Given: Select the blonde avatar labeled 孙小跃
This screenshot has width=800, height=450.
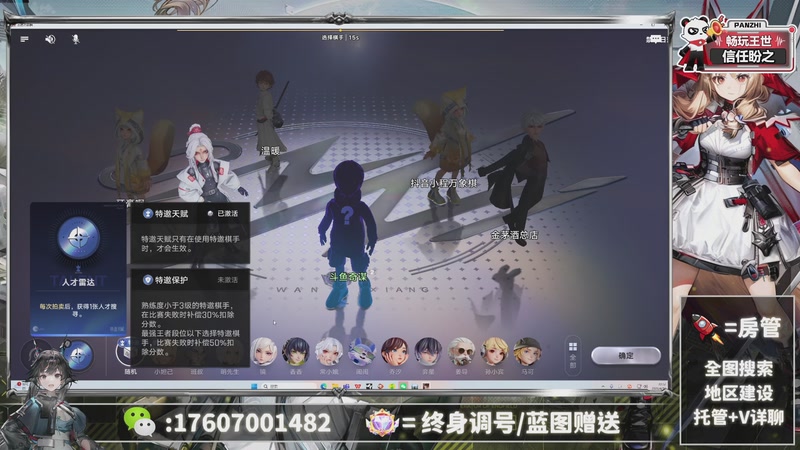Looking at the screenshot, I should point(494,350).
